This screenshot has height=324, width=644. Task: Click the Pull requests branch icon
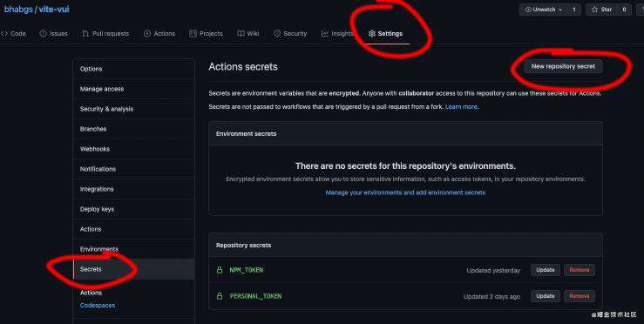coord(85,34)
